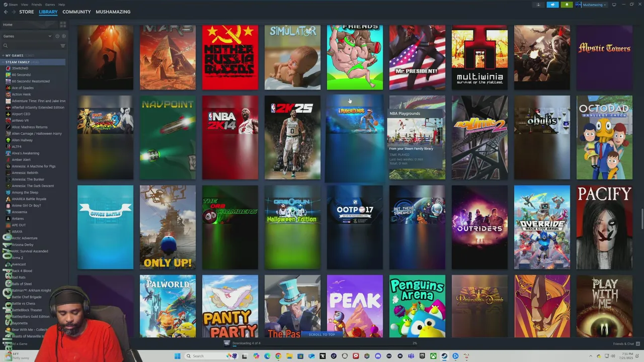Open the NBA 2K25 cover
The height and width of the screenshot is (362, 644).
pyautogui.click(x=292, y=137)
